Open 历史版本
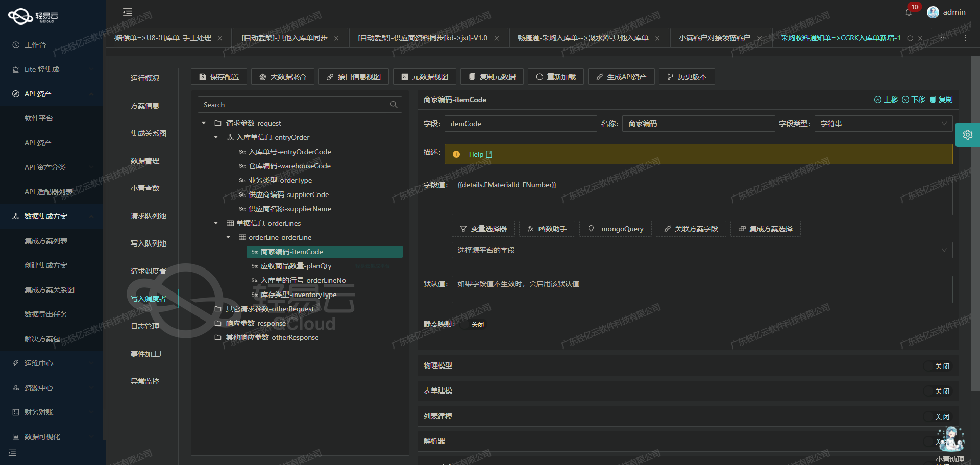980x465 pixels. tap(687, 77)
